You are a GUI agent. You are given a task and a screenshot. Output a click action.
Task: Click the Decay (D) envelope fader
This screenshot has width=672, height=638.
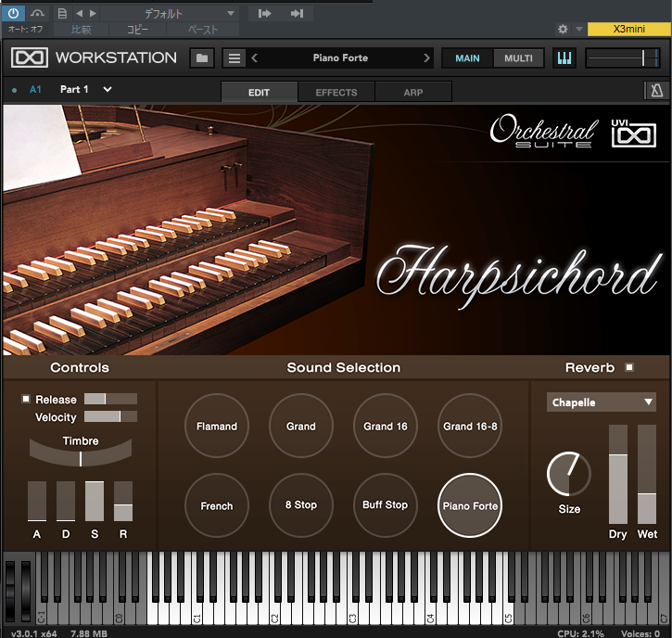pos(66,501)
